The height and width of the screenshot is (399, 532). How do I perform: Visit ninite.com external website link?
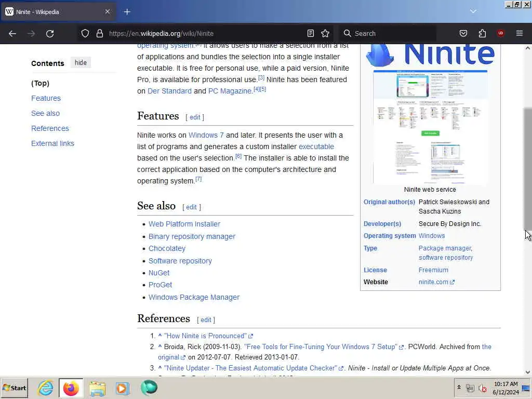coord(436,282)
